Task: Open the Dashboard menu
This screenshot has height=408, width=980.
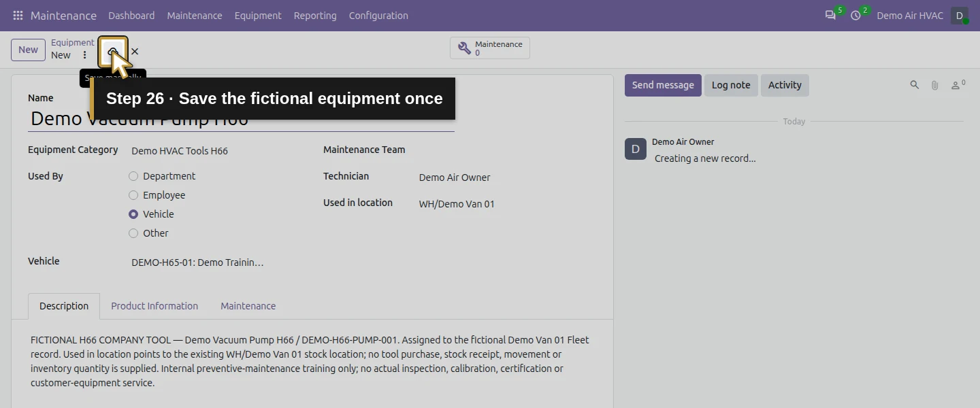Action: 131,16
